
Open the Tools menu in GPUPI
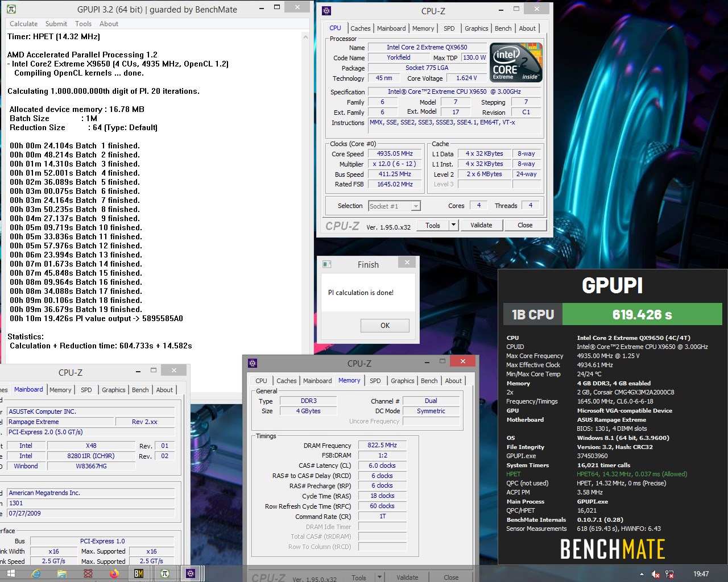84,24
